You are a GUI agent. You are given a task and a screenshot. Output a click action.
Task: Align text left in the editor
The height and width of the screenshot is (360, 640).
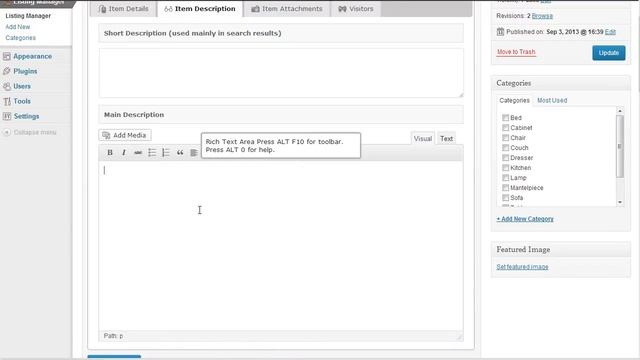(194, 153)
